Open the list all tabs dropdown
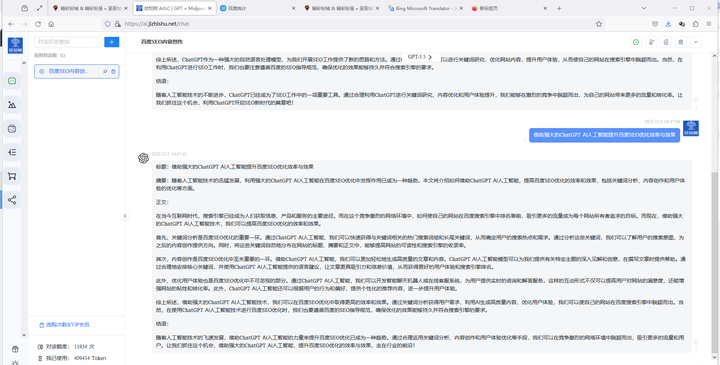Image resolution: width=720 pixels, height=365 pixels. [644, 8]
